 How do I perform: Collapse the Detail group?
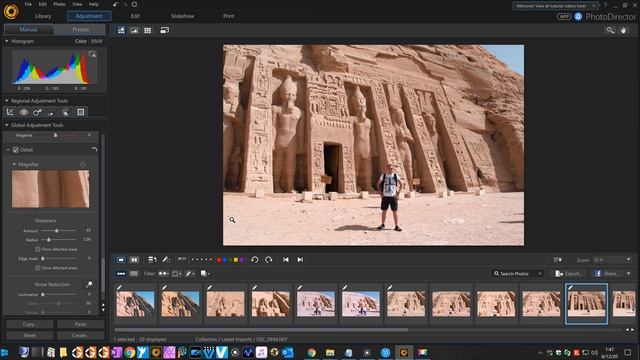click(x=8, y=150)
